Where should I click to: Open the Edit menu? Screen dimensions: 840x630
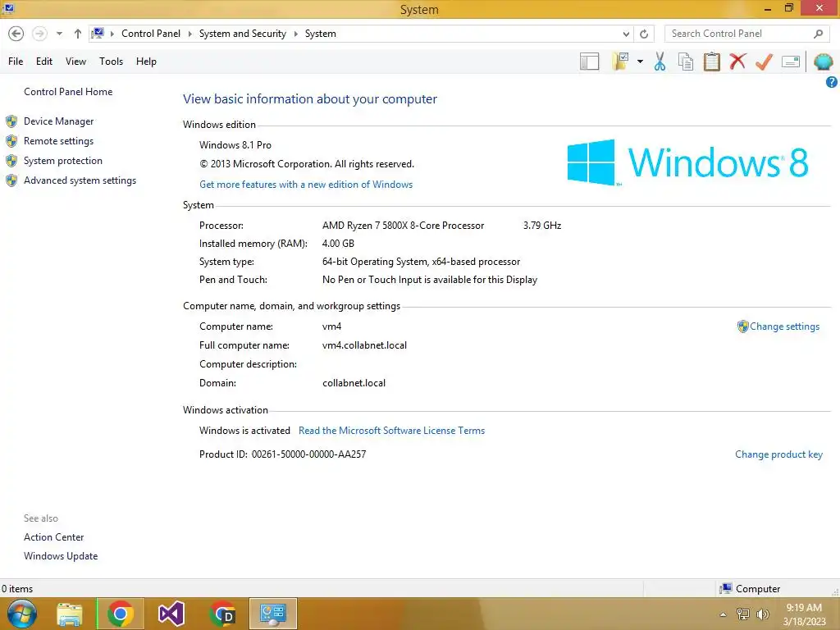(44, 62)
